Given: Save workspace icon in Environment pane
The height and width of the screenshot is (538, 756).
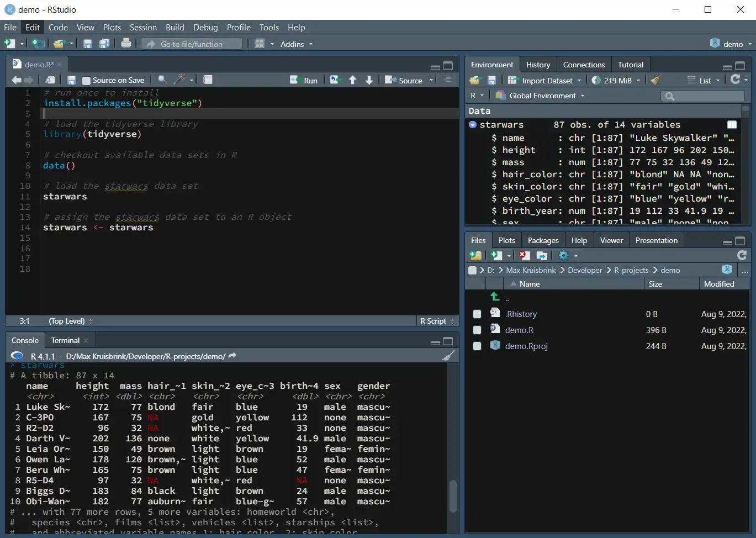Looking at the screenshot, I should pos(491,80).
